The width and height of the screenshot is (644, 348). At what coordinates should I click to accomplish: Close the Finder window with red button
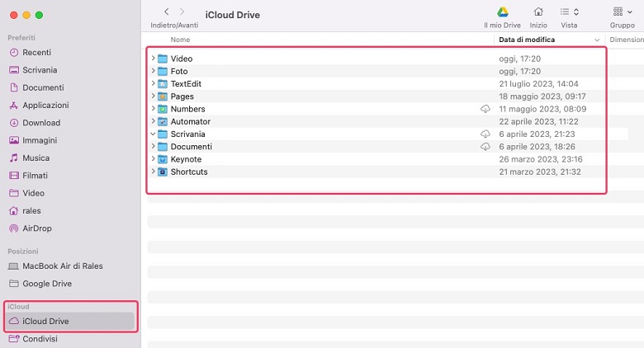point(13,15)
